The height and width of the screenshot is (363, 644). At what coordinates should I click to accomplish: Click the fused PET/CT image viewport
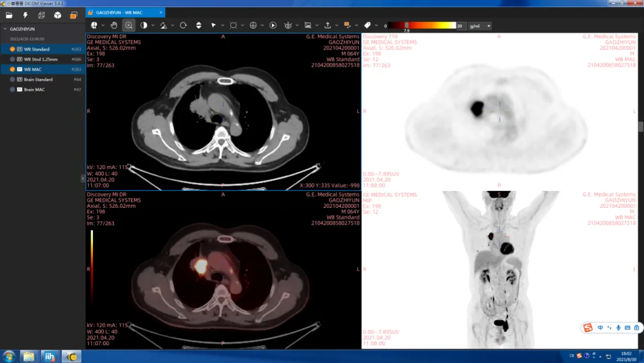(223, 270)
